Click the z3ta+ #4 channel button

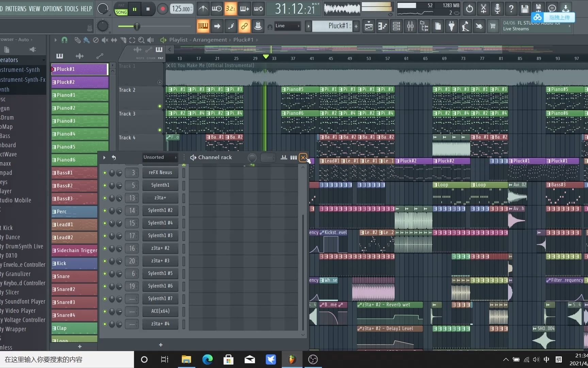(x=160, y=324)
